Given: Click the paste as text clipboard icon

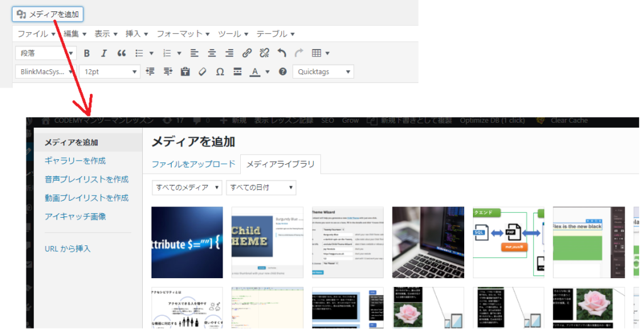Looking at the screenshot, I should pyautogui.click(x=185, y=72).
